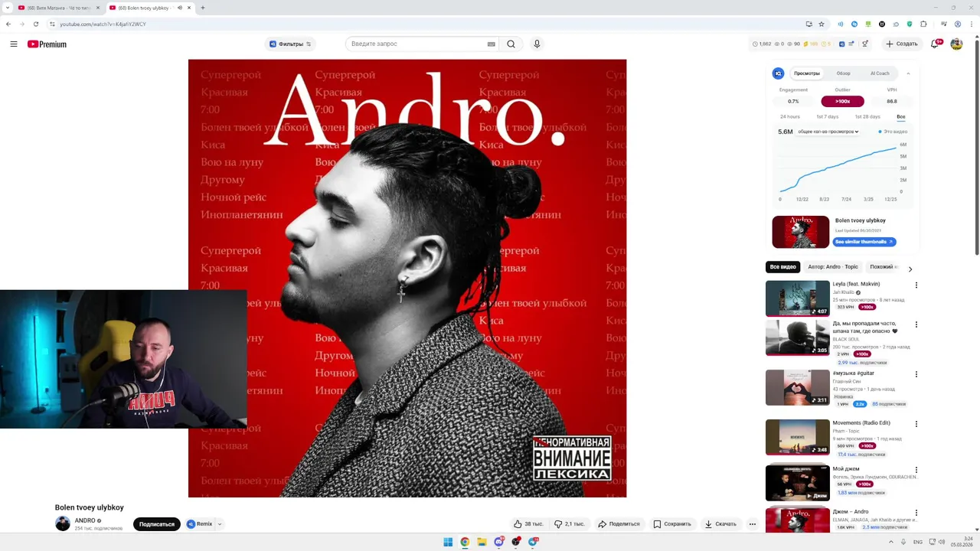The image size is (980, 551).
Task: Open the ANDRO channel name link
Action: [x=85, y=520]
